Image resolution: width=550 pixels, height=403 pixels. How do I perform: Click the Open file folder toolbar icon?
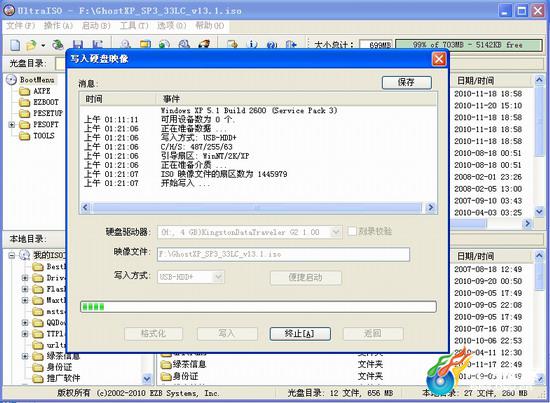[x=31, y=45]
